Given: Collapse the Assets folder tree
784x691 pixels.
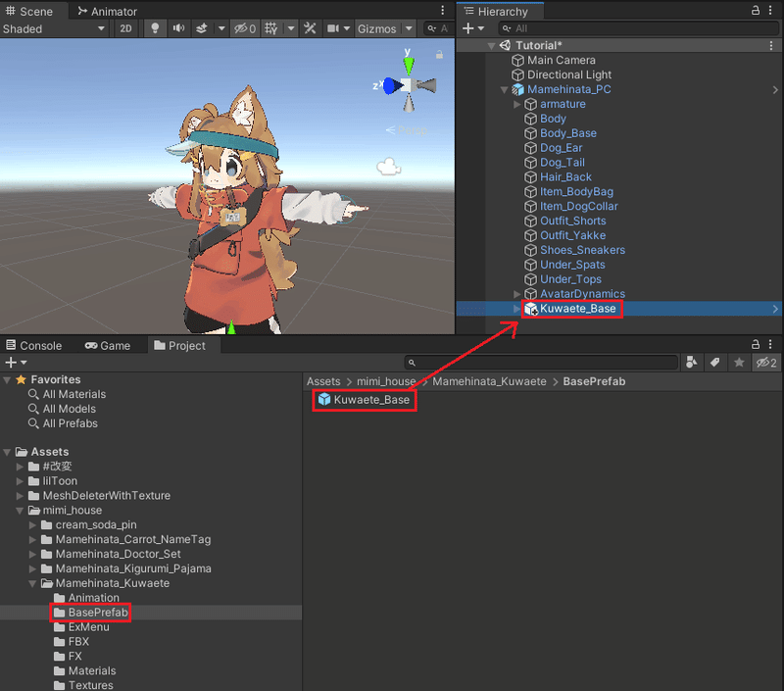Looking at the screenshot, I should coord(7,453).
